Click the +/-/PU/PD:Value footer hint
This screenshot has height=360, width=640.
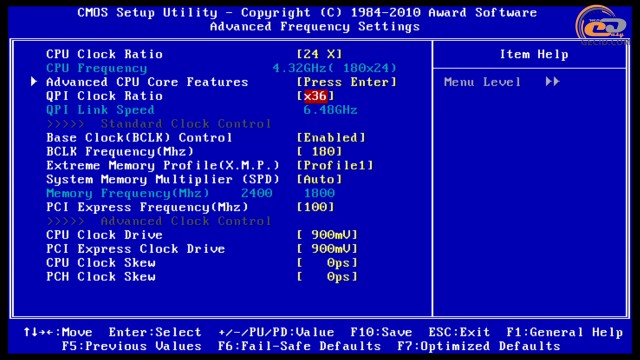(x=276, y=332)
